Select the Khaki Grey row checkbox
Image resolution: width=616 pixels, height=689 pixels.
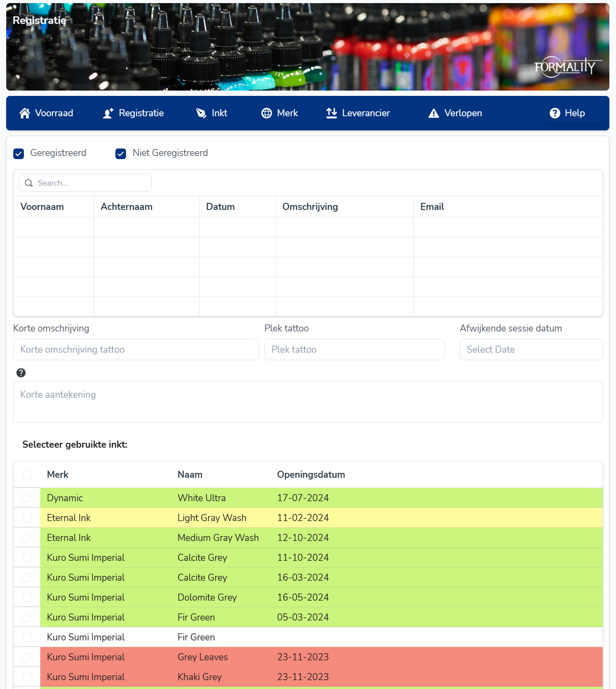tap(27, 677)
